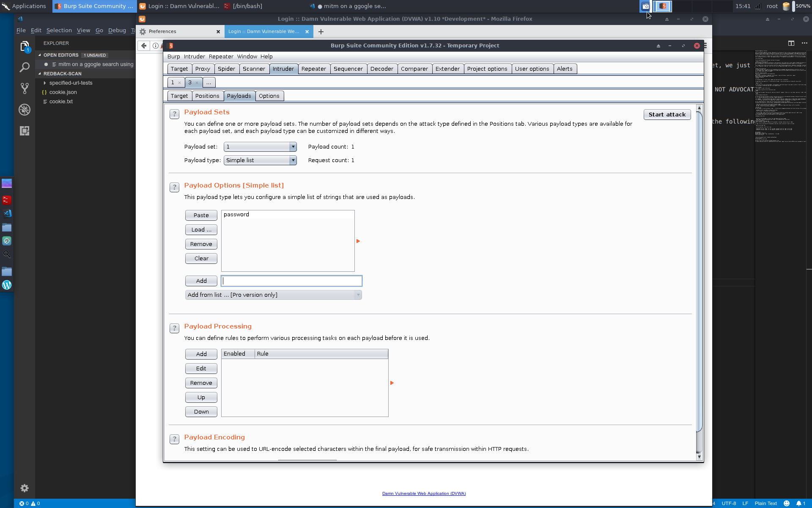This screenshot has height=508, width=812.
Task: Open the Explorer view in VS Code sidebar
Action: tap(24, 47)
